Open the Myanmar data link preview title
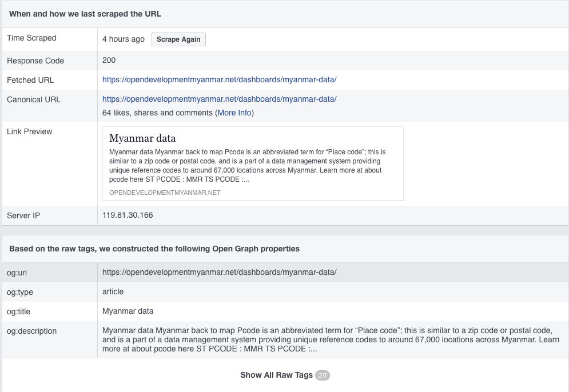This screenshot has height=392, width=569. point(142,138)
